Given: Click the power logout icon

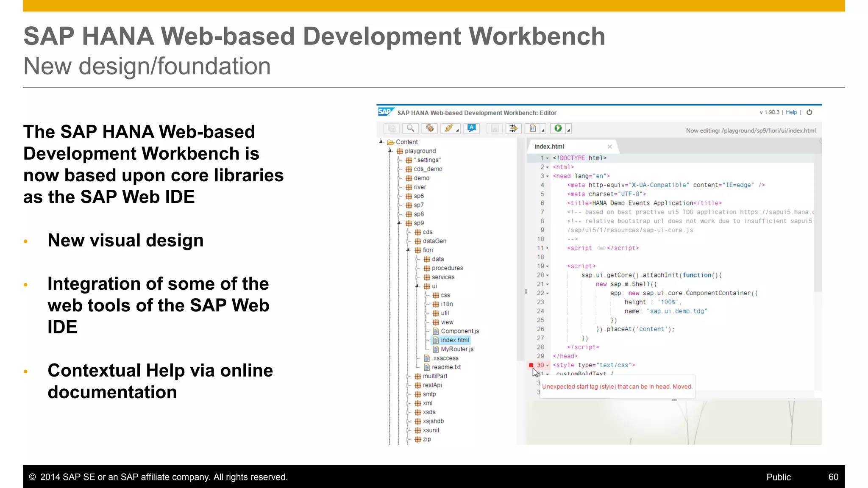Looking at the screenshot, I should pos(810,112).
